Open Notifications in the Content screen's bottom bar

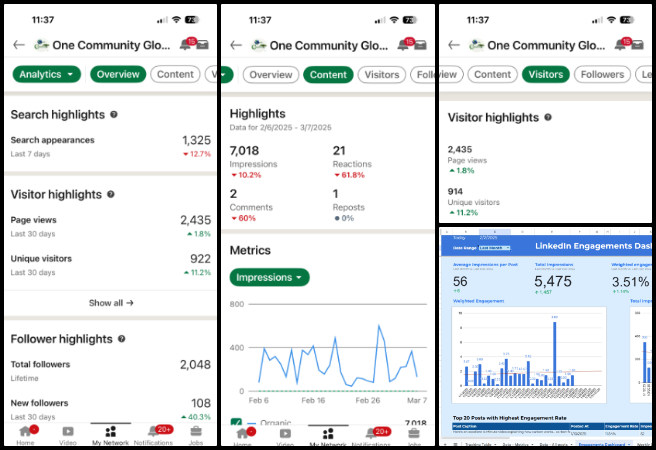tap(371, 436)
